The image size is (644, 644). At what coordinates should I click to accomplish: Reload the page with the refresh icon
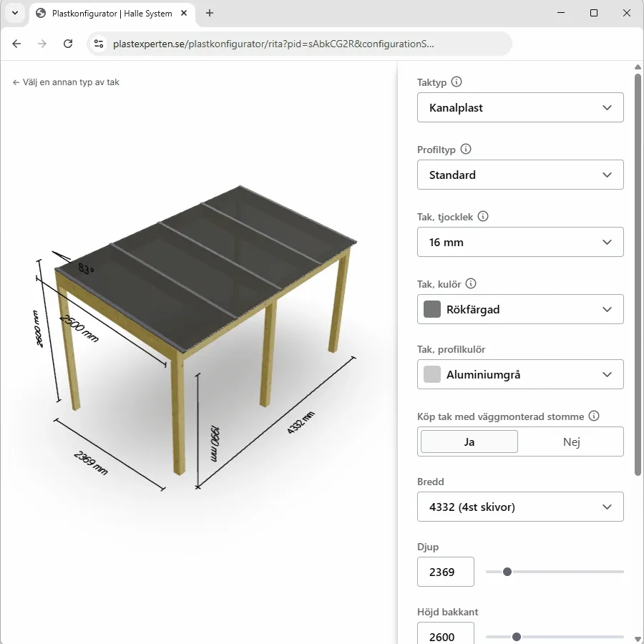point(68,44)
